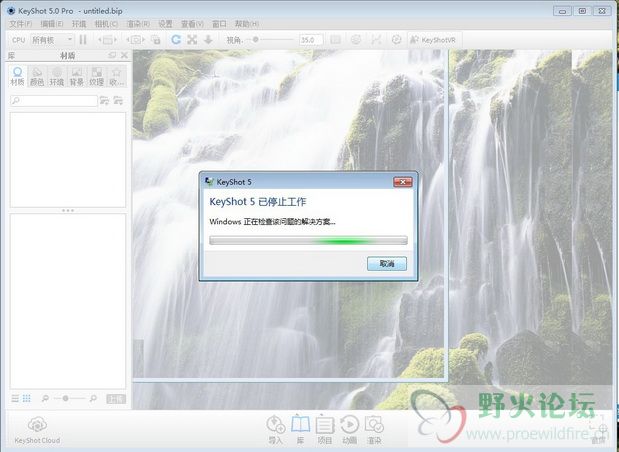The height and width of the screenshot is (452, 619).
Task: Pause real-time rendering
Action: click(83, 40)
